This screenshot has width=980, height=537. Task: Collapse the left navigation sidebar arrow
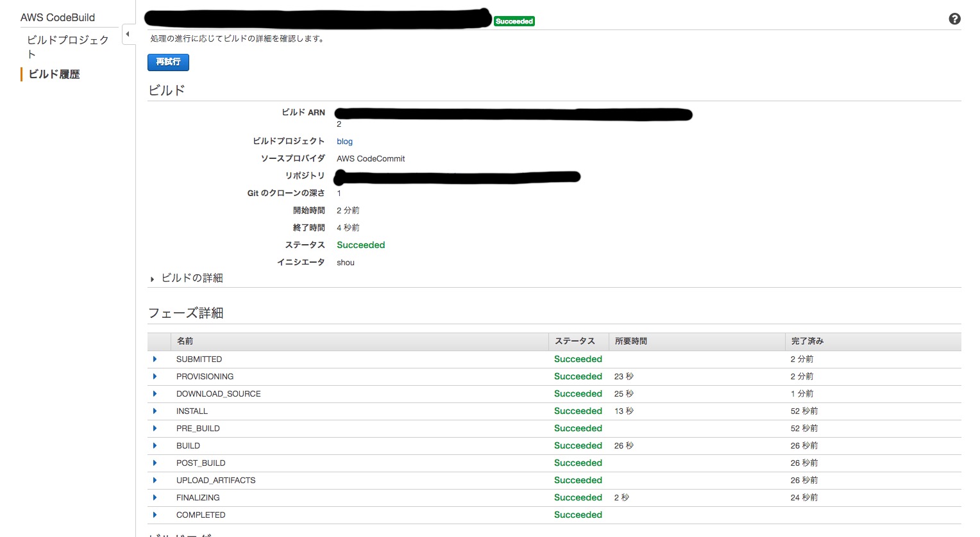[x=128, y=35]
